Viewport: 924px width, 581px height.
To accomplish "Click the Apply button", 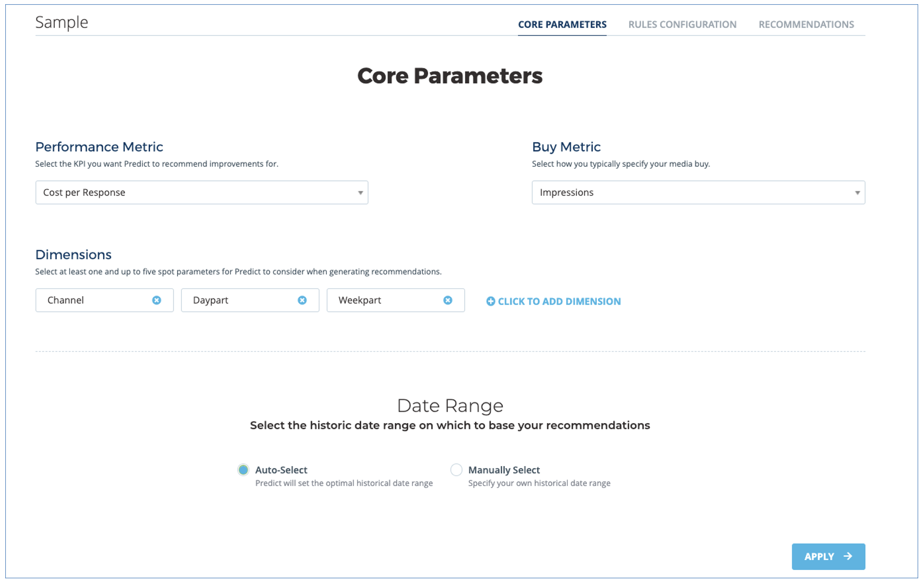I will (828, 556).
